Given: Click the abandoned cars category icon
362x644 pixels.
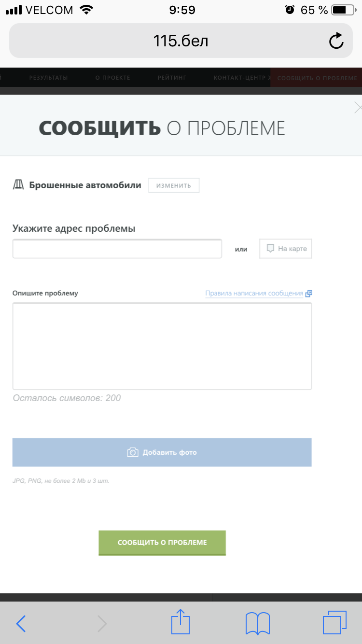Looking at the screenshot, I should pos(18,185).
